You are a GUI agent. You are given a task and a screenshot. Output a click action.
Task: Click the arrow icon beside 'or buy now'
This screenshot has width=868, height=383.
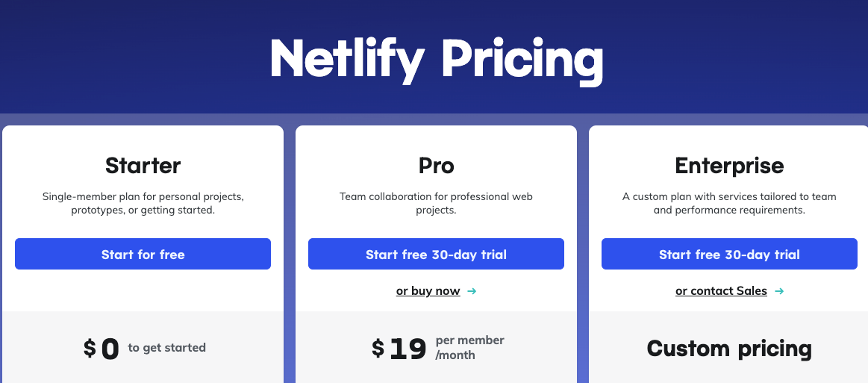tap(472, 291)
